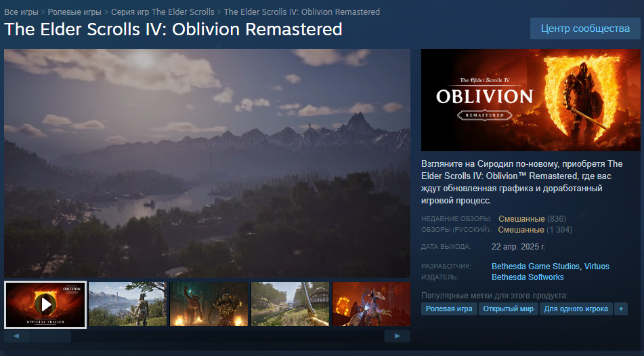The height and width of the screenshot is (356, 644).
Task: Open Центр сообщества community hub
Action: [x=585, y=28]
